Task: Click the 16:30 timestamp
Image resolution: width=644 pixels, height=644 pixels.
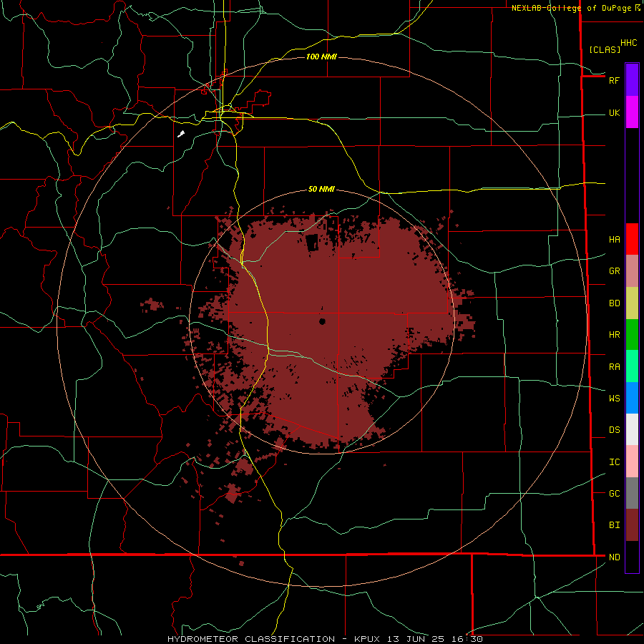Action: pos(466,639)
